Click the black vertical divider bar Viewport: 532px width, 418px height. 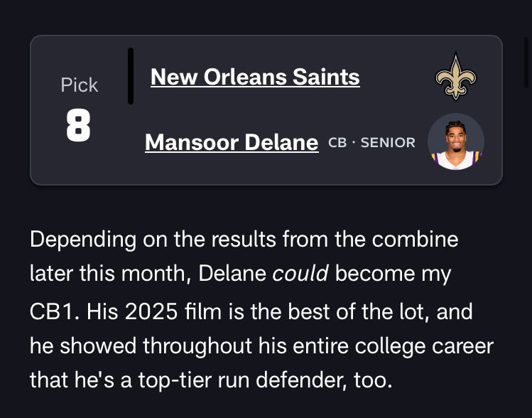[131, 76]
